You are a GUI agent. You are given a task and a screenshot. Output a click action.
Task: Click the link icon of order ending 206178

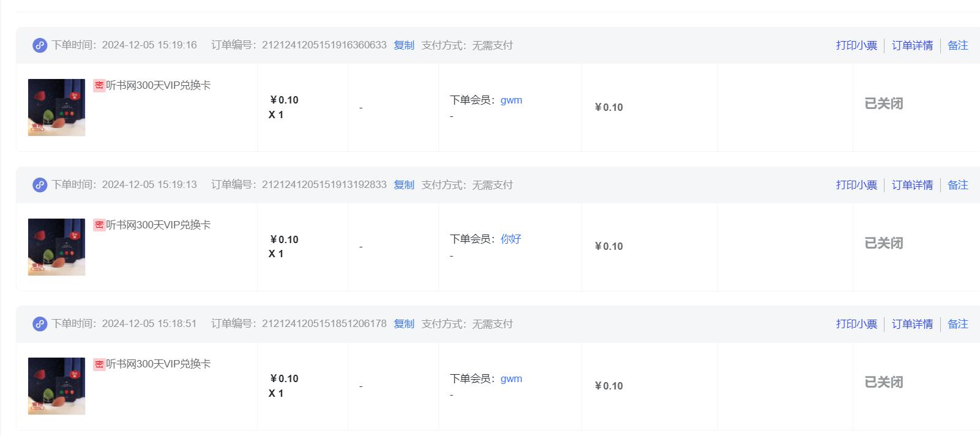click(40, 324)
